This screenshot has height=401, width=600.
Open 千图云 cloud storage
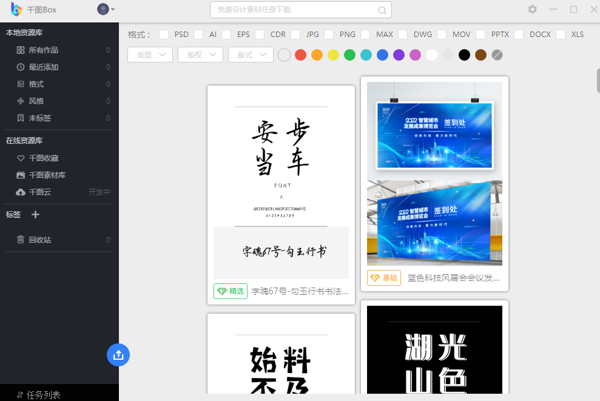click(x=38, y=191)
